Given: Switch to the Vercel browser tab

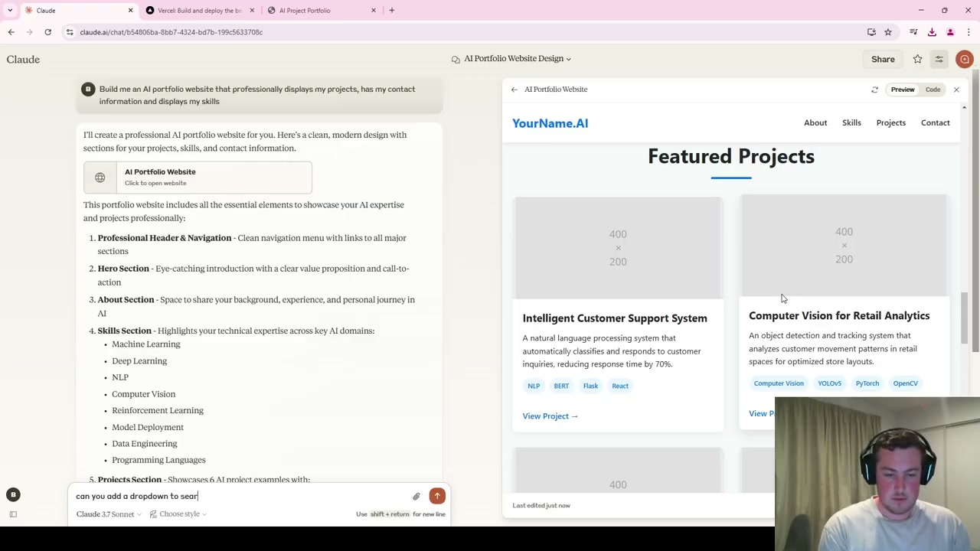Looking at the screenshot, I should point(199,11).
